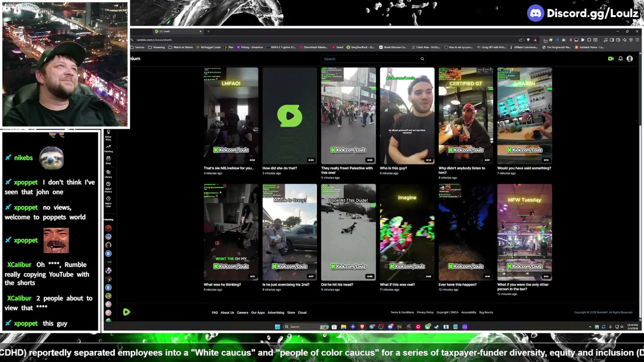The width and height of the screenshot is (644, 362).
Task: Open the Services bookmark folder
Action: tap(137, 47)
